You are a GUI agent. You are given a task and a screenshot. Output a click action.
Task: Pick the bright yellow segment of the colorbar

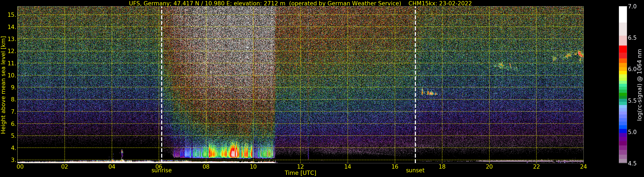point(623,73)
